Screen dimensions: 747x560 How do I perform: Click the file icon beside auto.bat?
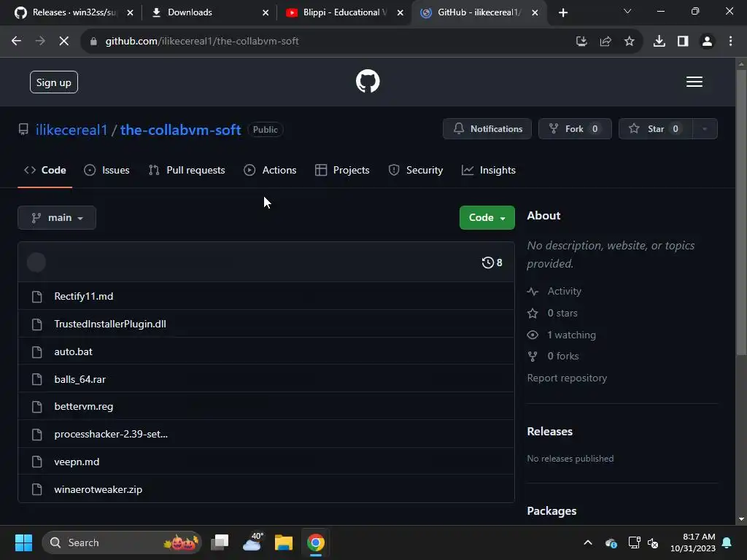pos(36,352)
